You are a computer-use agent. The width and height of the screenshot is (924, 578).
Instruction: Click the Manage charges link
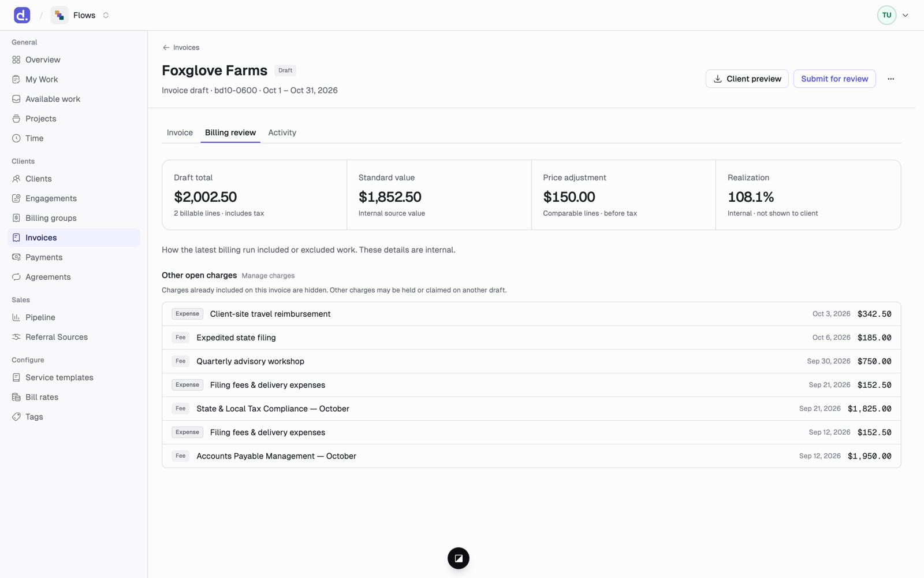point(268,276)
